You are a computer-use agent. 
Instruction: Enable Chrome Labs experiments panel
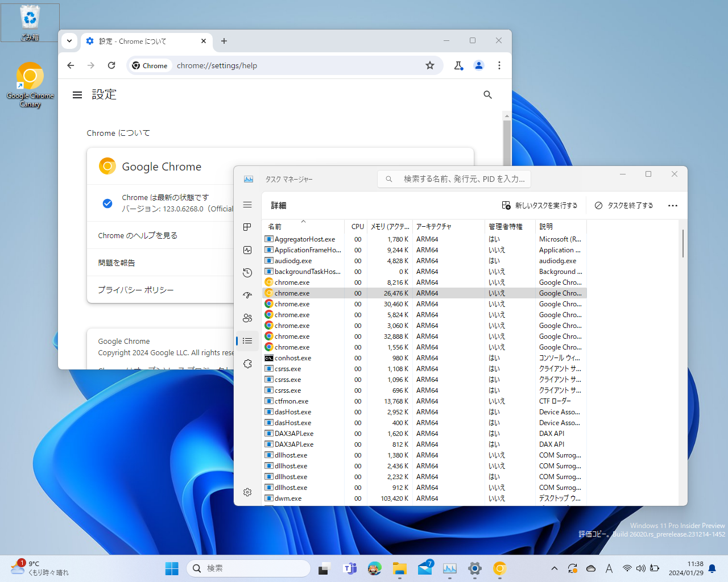[458, 65]
